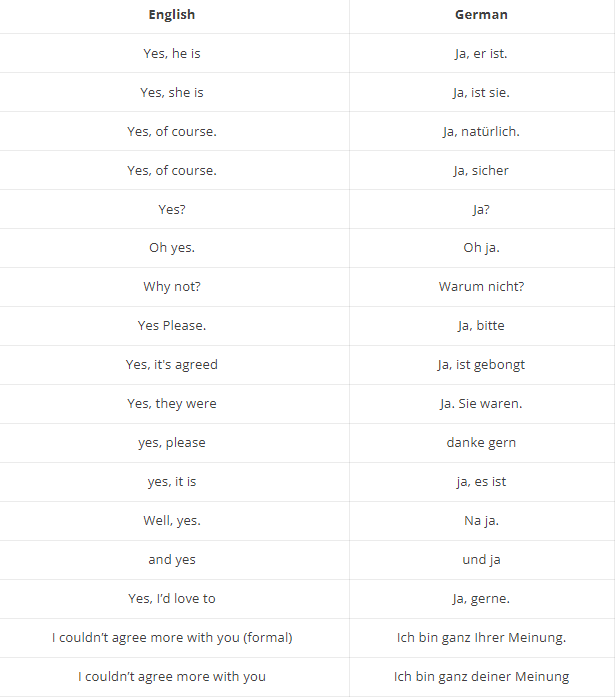Click the "Yes, it's agreed" cell
Viewport: 616px width, 698px height.
click(x=172, y=365)
